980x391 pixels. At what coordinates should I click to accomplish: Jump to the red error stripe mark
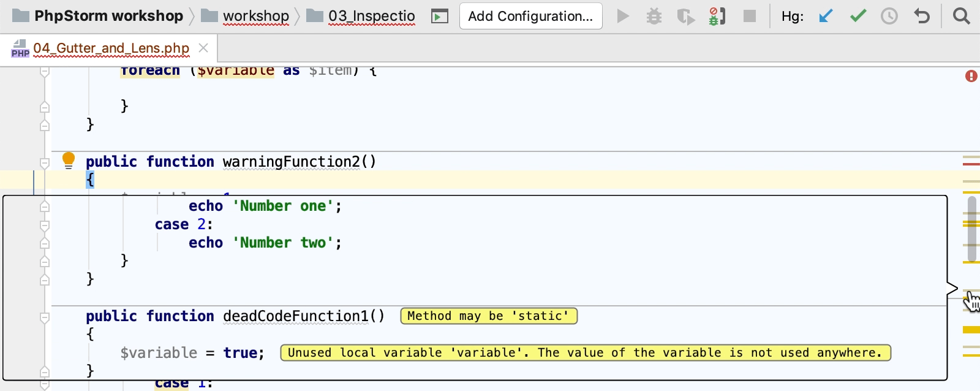971,164
